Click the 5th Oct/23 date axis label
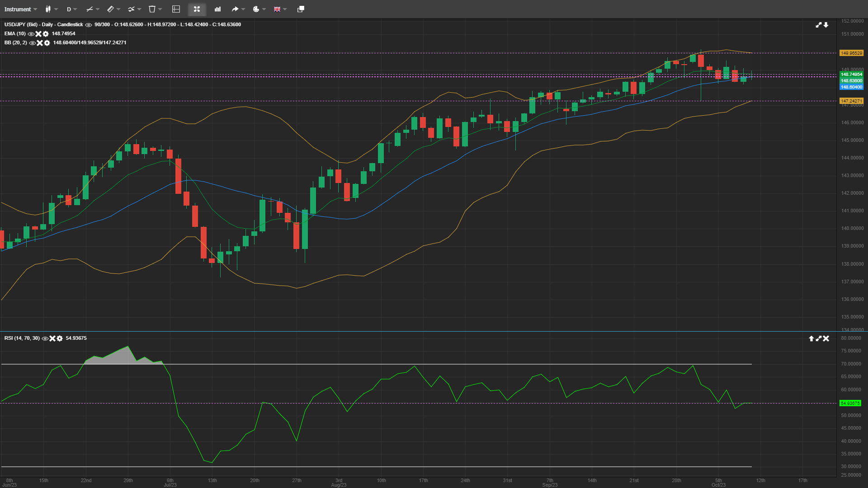Screen dimensions: 868x488 pyautogui.click(x=718, y=483)
